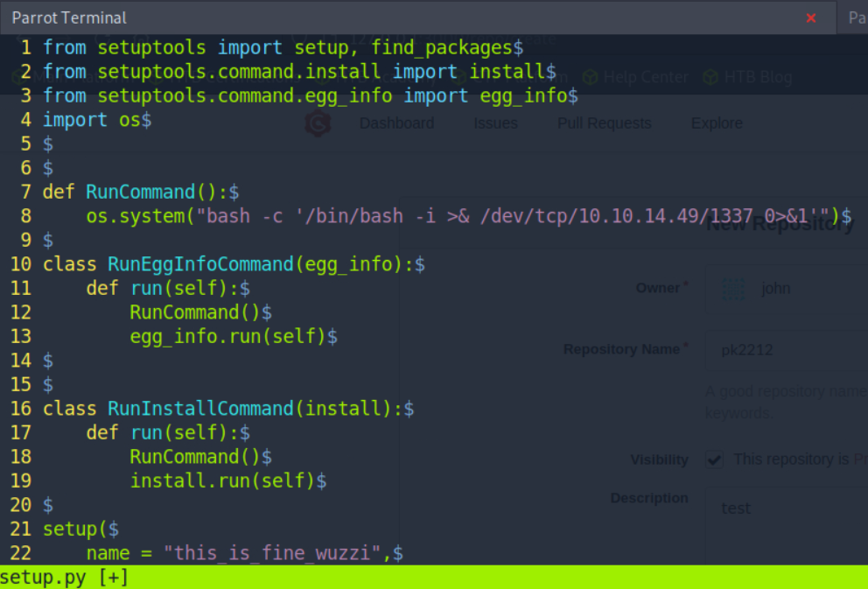Open HTB Blog bookmark in the background browser
This screenshot has width=868, height=589.
[748, 77]
